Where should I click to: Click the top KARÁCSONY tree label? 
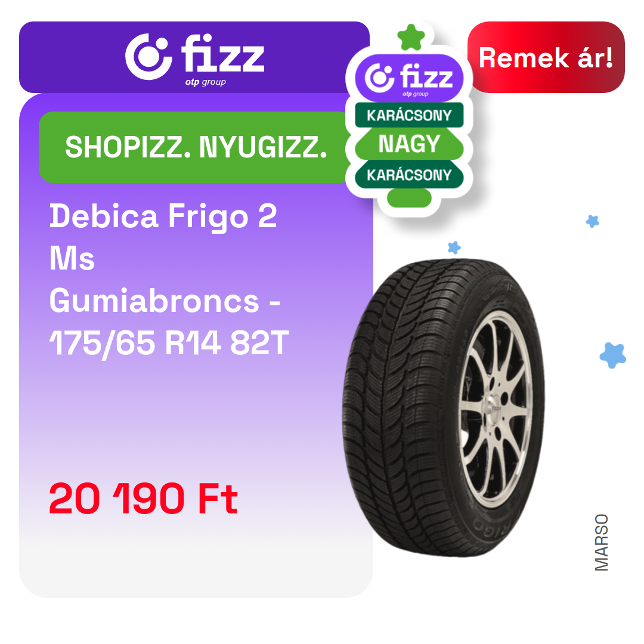409,115
